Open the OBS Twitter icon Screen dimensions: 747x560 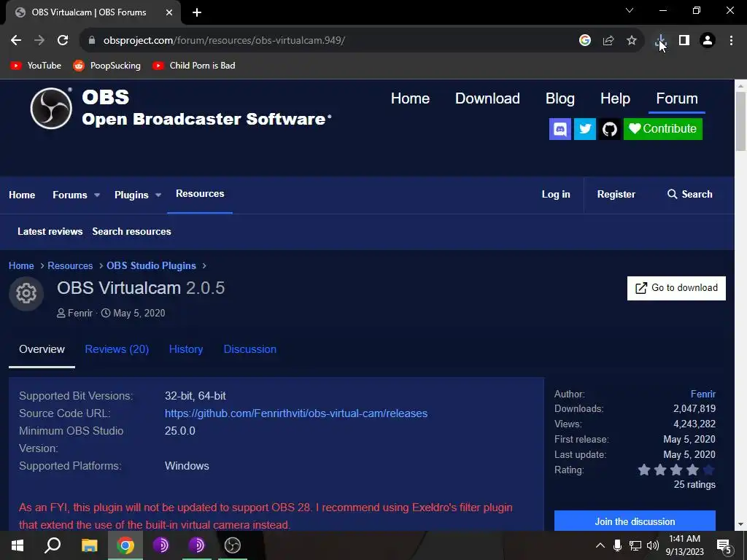tap(585, 128)
